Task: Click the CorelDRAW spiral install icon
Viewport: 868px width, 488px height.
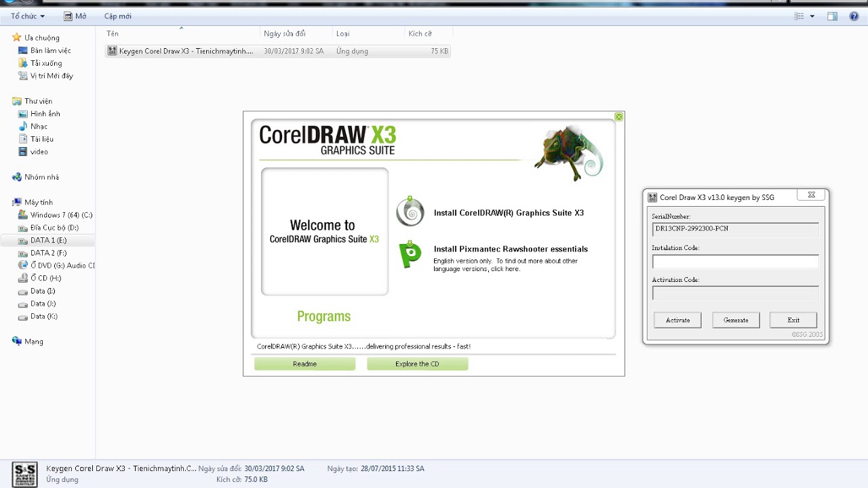Action: click(410, 212)
